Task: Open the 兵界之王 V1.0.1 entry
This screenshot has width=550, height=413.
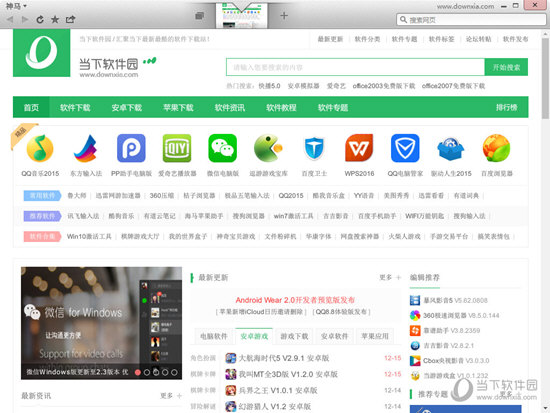Action: 278,390
